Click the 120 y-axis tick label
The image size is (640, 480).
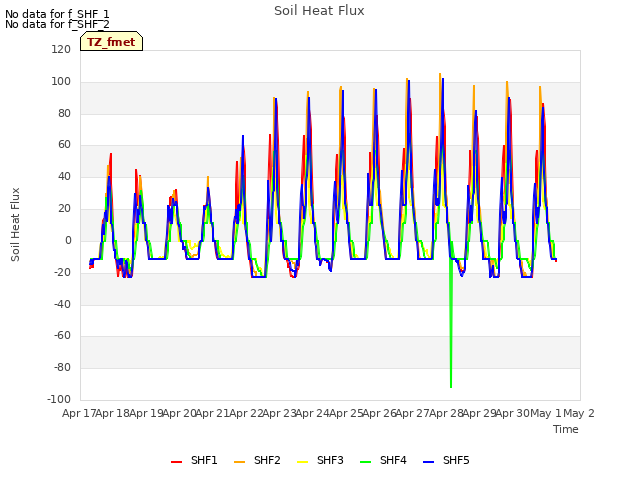click(61, 49)
